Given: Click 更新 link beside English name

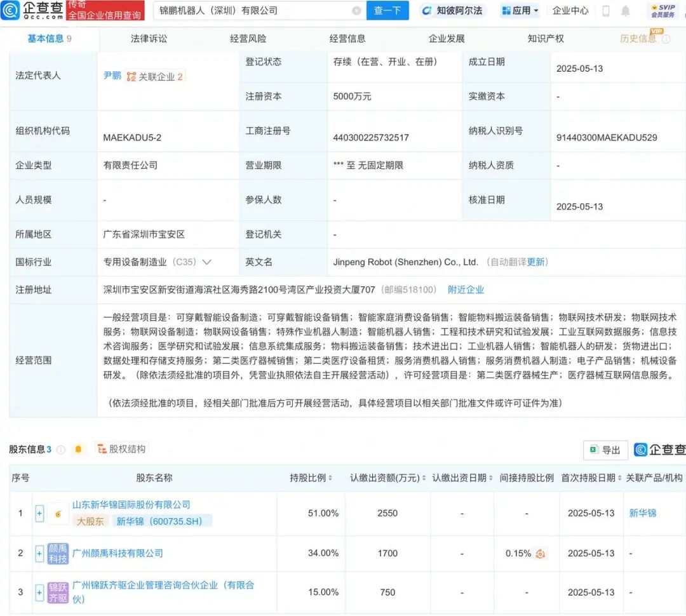Looking at the screenshot, I should pyautogui.click(x=535, y=262).
